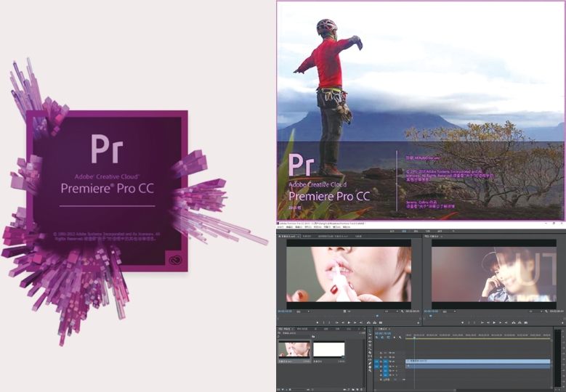Click Source monitor blue playhead timecode
Screen dimensions: 566x392
coord(284,311)
